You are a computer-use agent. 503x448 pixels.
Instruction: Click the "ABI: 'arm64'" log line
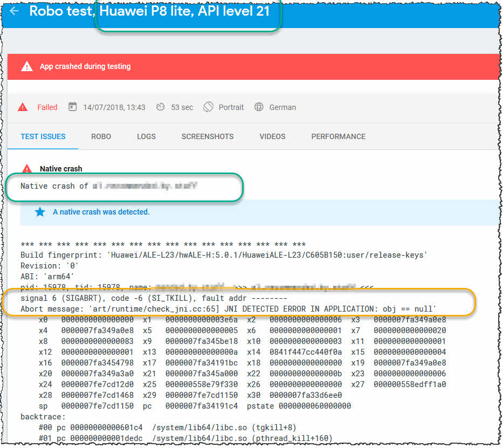[x=47, y=277]
